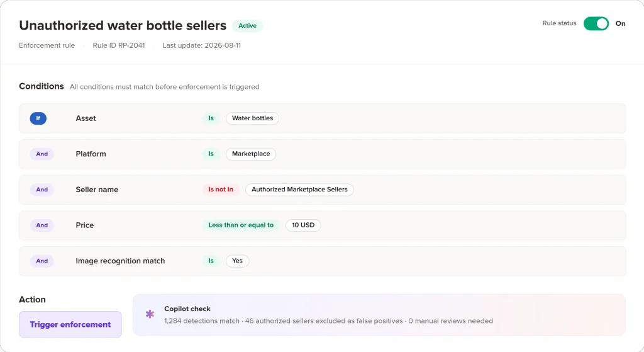Viewport: 644px width, 352px height.
Task: Select the Price condition field
Action: coord(85,225)
